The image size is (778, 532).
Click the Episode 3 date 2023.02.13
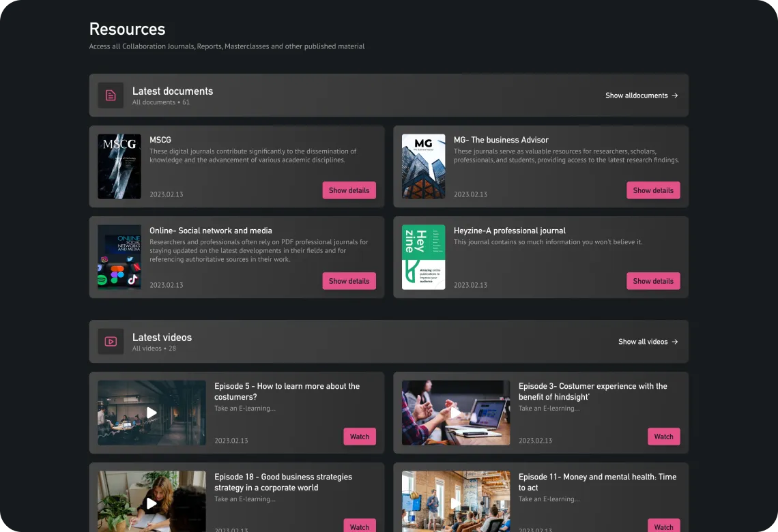tap(535, 441)
